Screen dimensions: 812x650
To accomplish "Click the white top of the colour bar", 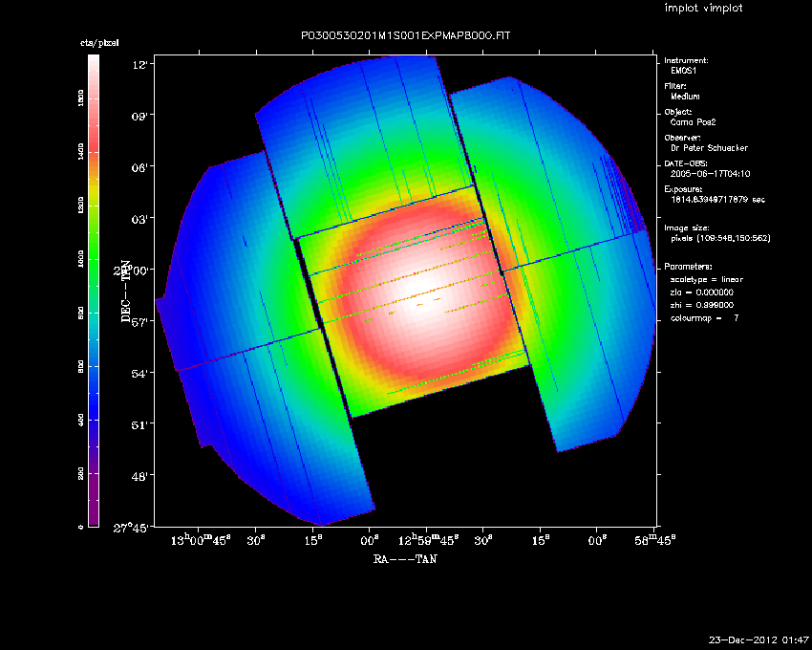I will pos(93,61).
